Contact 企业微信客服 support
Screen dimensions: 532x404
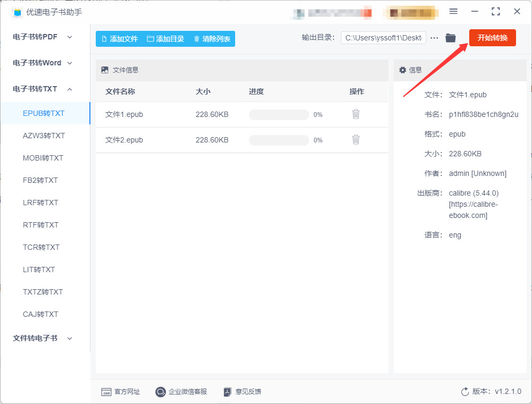(x=181, y=392)
